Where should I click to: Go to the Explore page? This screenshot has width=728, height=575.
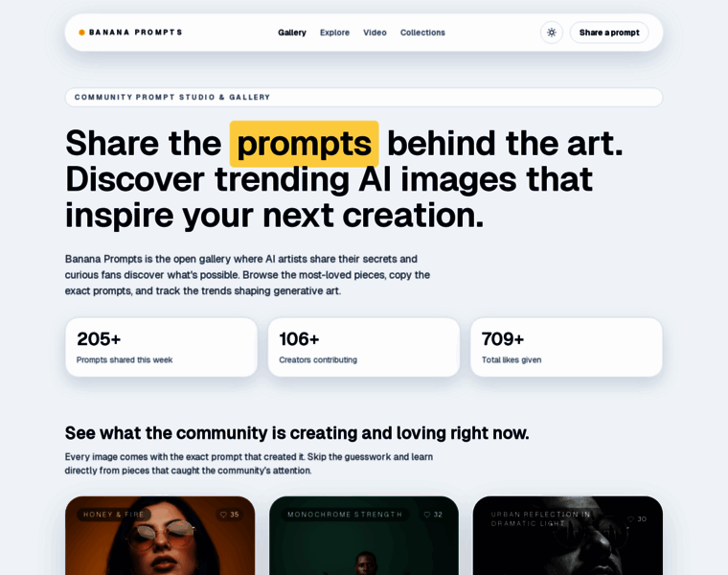tap(334, 33)
